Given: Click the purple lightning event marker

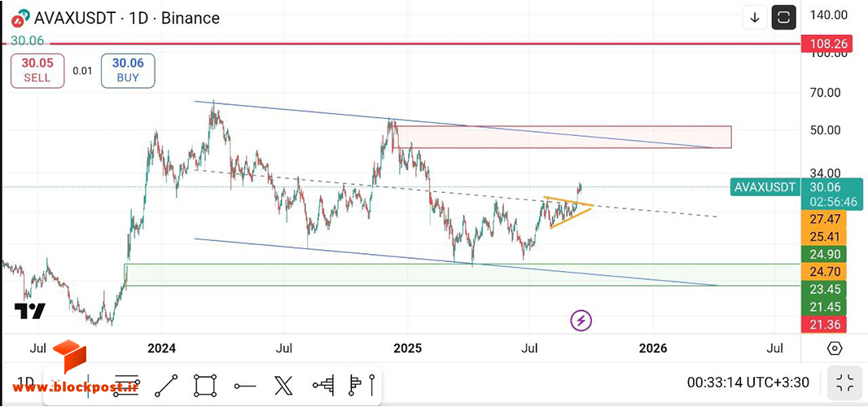Looking at the screenshot, I should (x=581, y=320).
